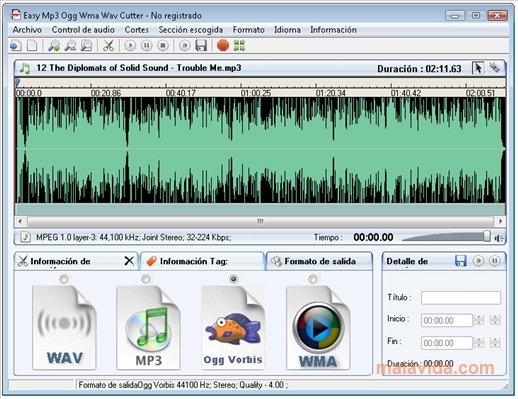
Task: Click the blue floppy disk icon in Detalle de panel
Action: coord(461,261)
